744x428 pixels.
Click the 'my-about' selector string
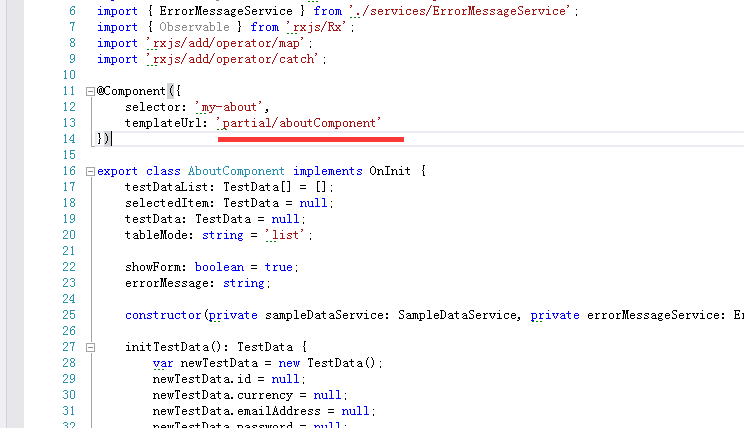coord(229,107)
